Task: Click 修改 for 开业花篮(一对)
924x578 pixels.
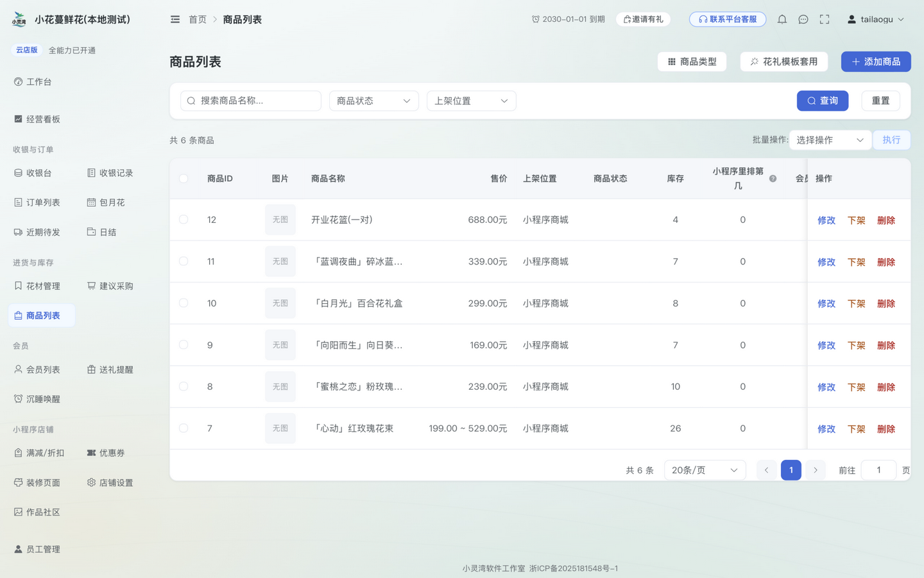Action: [x=826, y=220]
